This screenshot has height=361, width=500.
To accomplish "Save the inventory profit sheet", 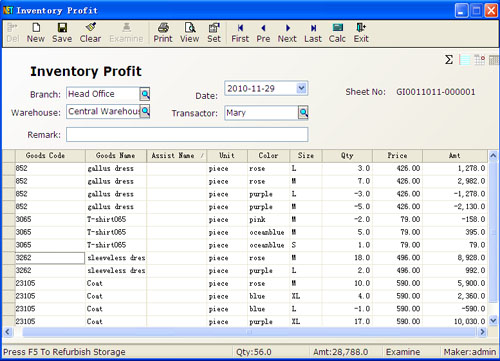I will click(62, 33).
